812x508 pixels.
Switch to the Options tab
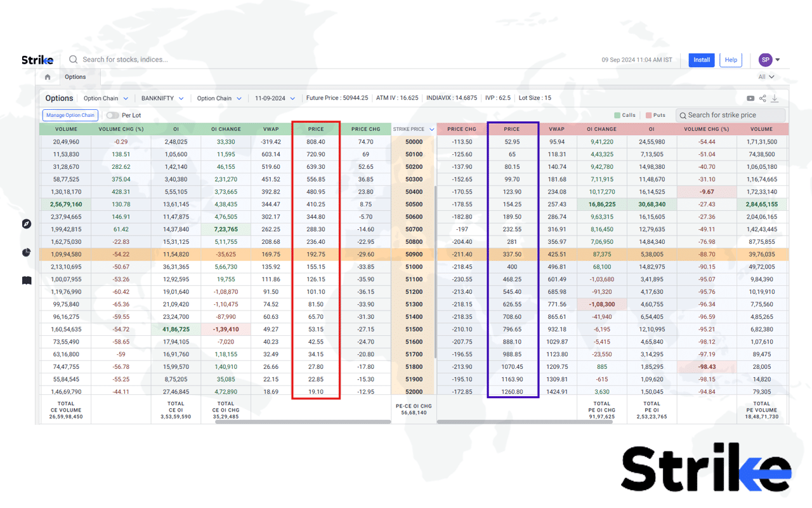[x=76, y=76]
